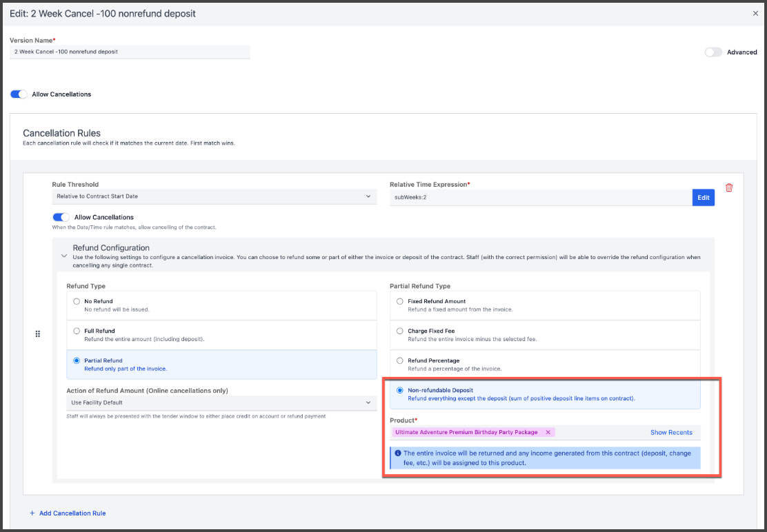Remove the Ultimate Adventure product tag
Image resolution: width=767 pixels, height=532 pixels.
click(x=548, y=432)
